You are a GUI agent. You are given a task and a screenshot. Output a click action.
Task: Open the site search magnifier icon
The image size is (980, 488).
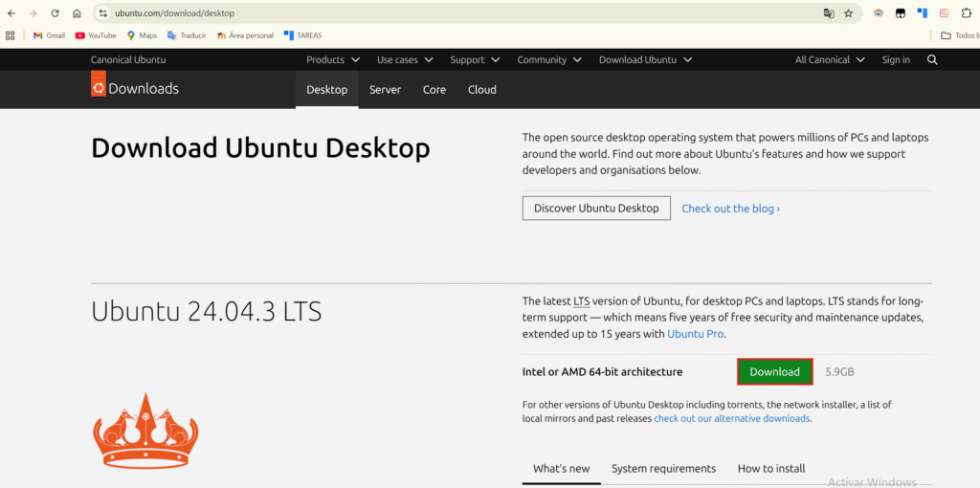coord(932,59)
